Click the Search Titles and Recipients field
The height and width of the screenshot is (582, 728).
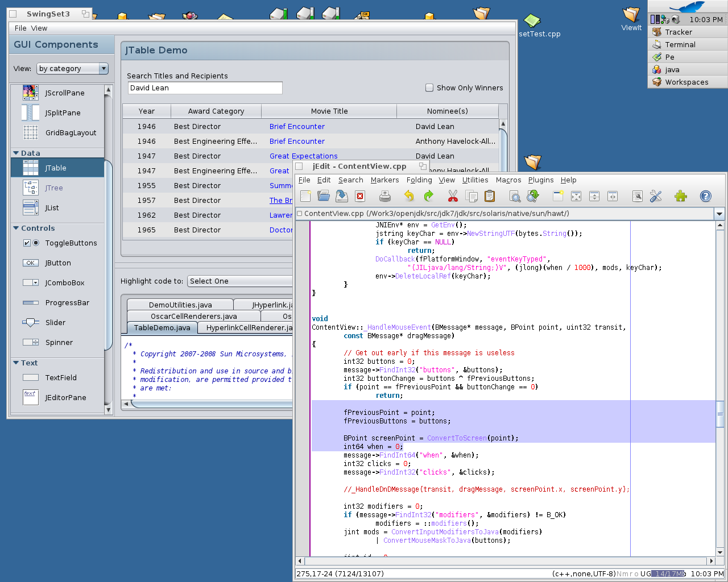[x=205, y=88]
